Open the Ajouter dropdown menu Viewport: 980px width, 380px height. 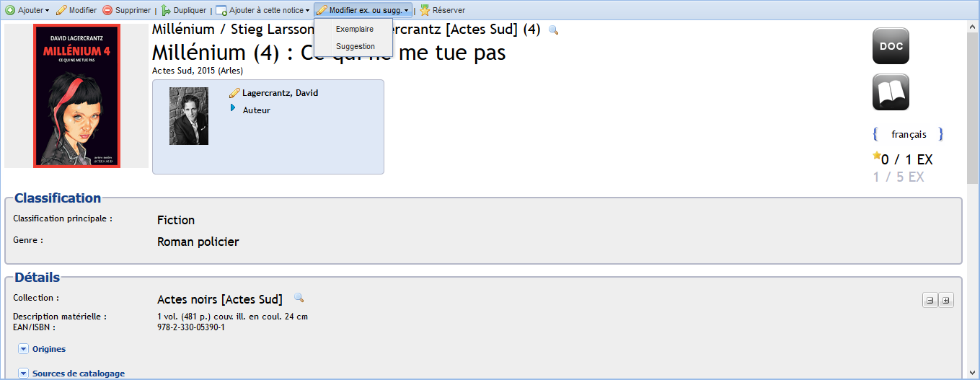click(27, 10)
